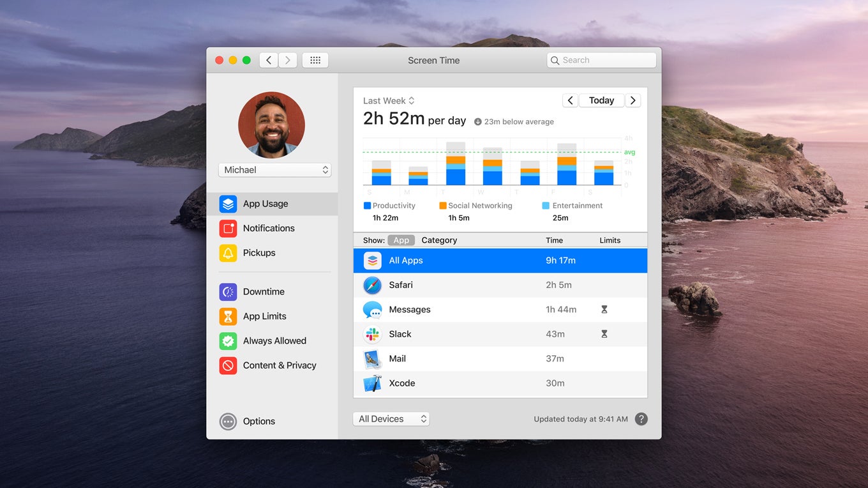Select the Pickups bell icon
Viewport: 868px width, 488px height.
pos(228,253)
